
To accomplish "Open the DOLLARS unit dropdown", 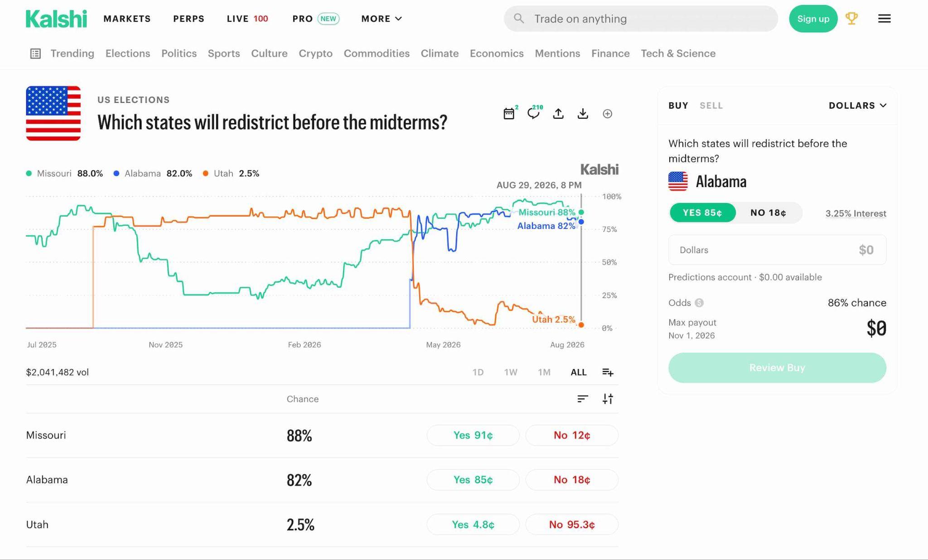I will 857,106.
